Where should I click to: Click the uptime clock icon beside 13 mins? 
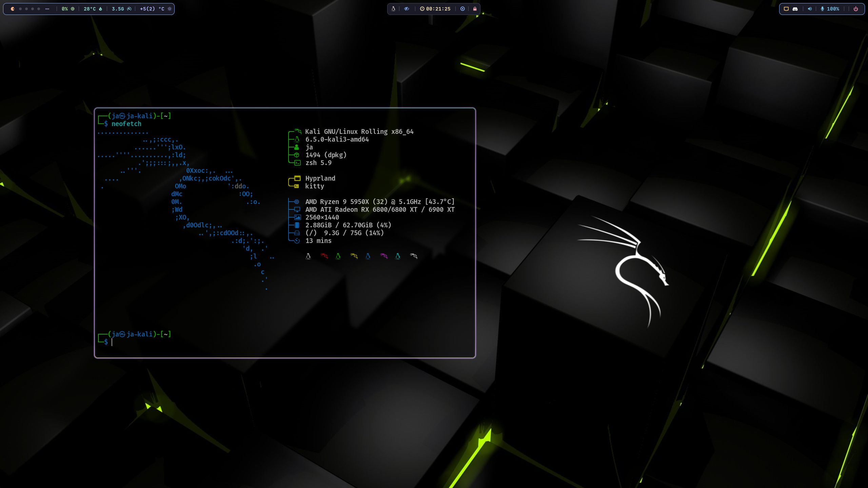[x=297, y=241]
